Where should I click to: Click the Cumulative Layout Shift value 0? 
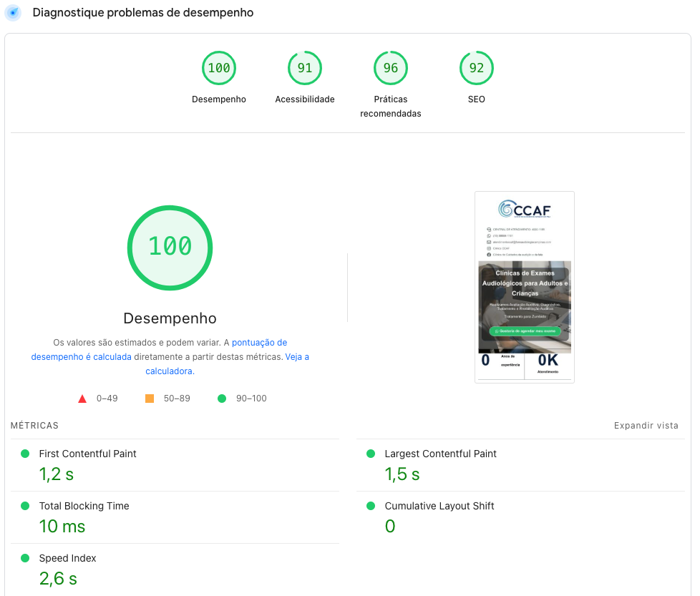click(x=390, y=527)
